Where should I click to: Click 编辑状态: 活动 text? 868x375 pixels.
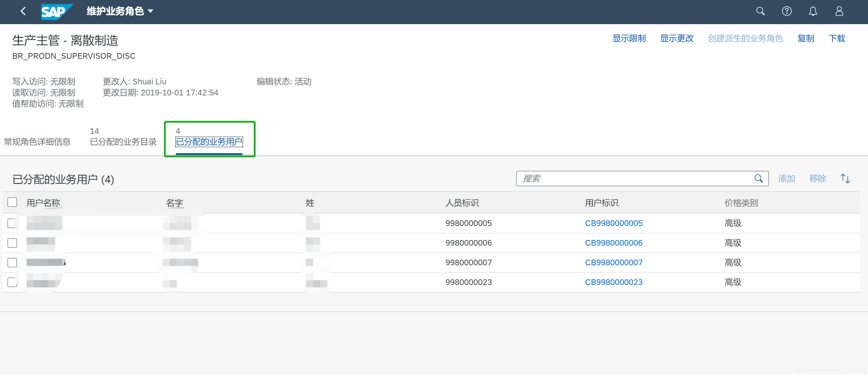(x=284, y=81)
